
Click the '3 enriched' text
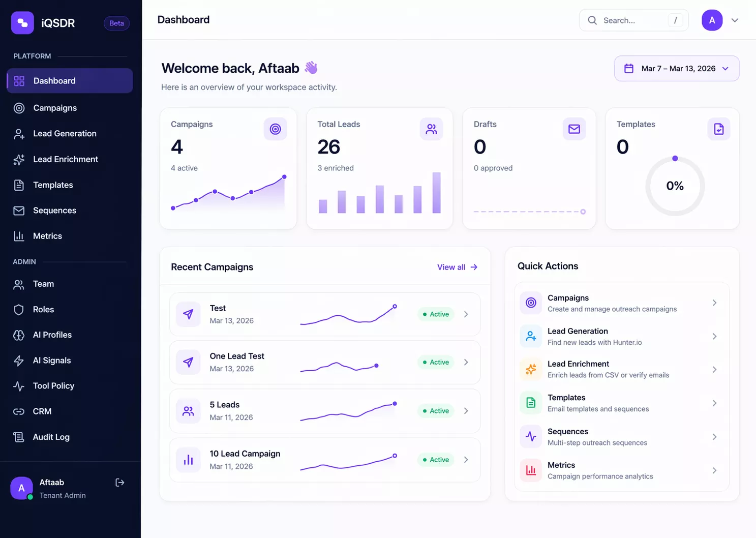coord(336,168)
